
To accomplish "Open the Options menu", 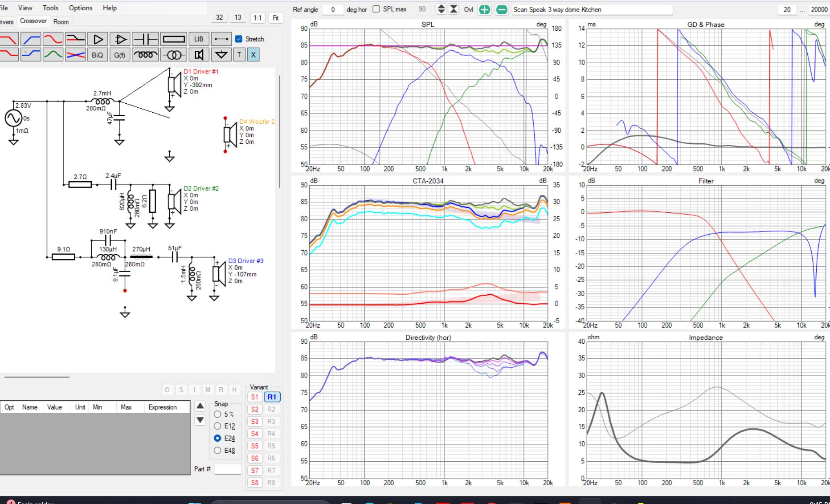I will point(81,8).
